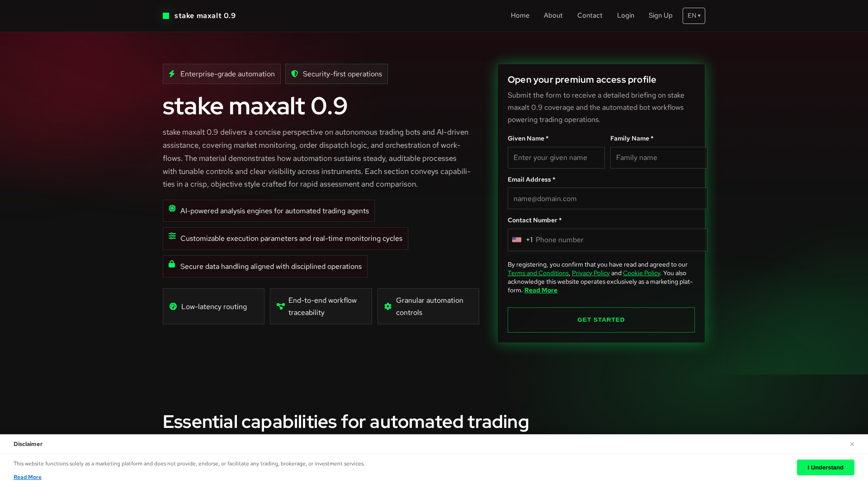Open the Contact navigation link

pos(590,15)
